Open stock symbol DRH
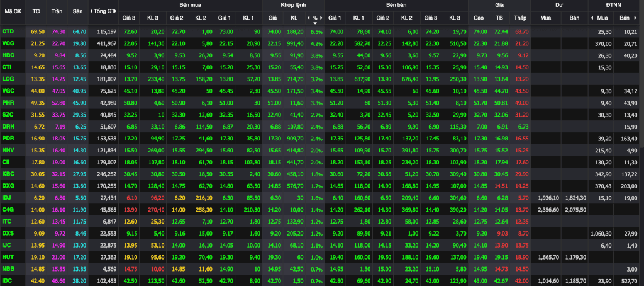 [x=8, y=127]
